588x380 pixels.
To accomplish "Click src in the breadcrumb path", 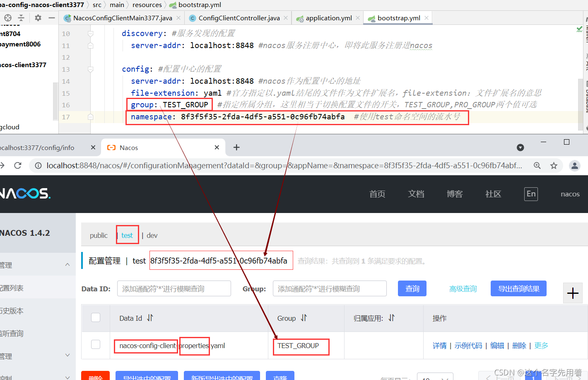I will pyautogui.click(x=97, y=5).
